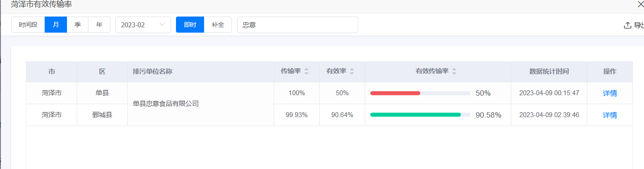
Task: Switch to 年 yearly view
Action: point(99,25)
